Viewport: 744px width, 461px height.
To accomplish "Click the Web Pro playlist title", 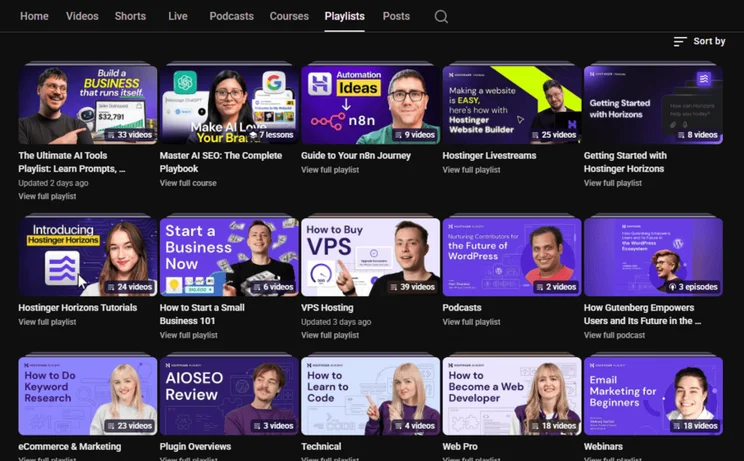I will 460,447.
